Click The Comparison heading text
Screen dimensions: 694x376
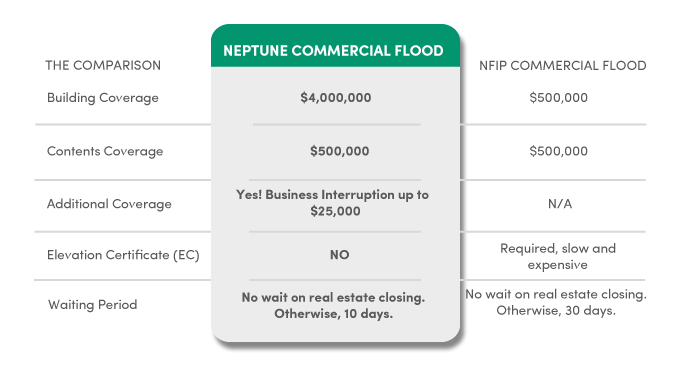[x=103, y=65]
